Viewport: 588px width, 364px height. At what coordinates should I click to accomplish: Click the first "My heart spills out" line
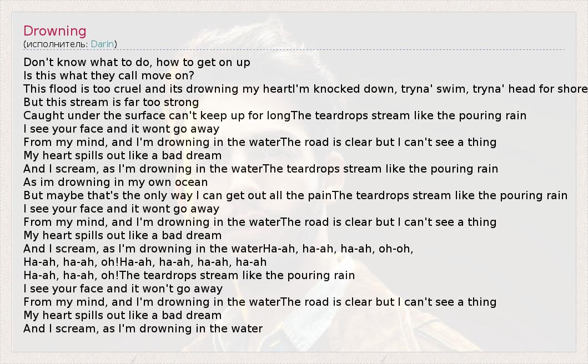[x=122, y=155]
